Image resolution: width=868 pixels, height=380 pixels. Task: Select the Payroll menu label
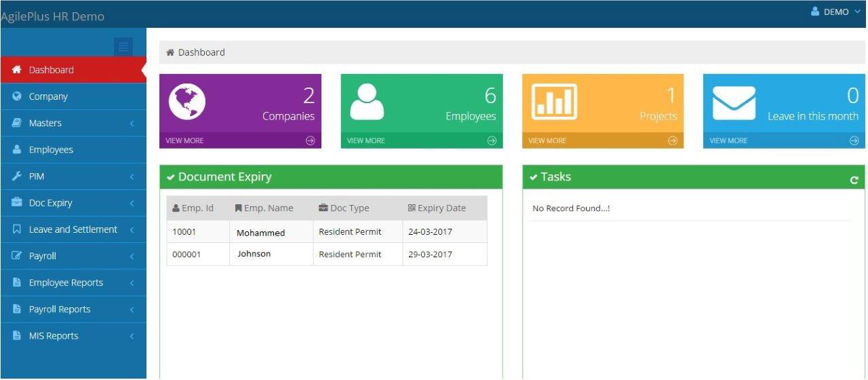pyautogui.click(x=43, y=256)
